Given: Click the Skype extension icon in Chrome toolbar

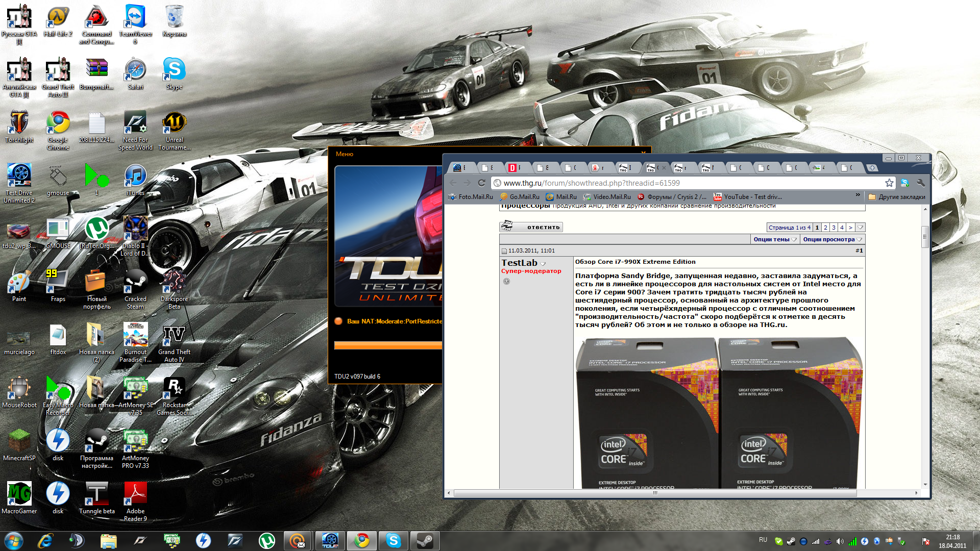Looking at the screenshot, I should [905, 183].
